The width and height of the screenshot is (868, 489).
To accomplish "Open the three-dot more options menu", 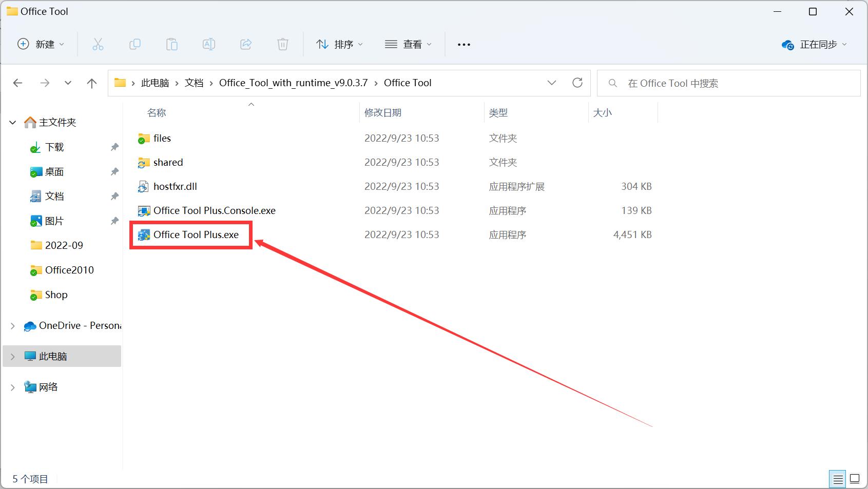I will click(x=464, y=45).
